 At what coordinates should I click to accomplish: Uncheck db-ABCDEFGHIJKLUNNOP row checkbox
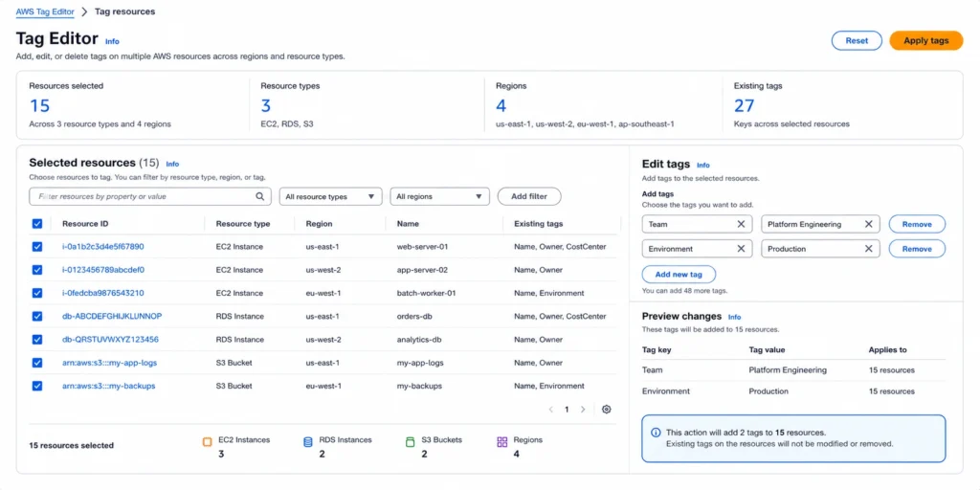(37, 316)
